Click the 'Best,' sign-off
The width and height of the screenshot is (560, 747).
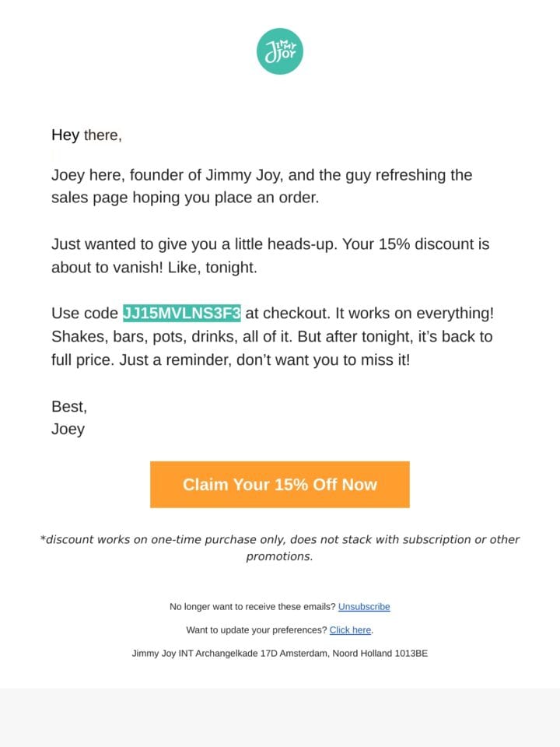tap(69, 406)
